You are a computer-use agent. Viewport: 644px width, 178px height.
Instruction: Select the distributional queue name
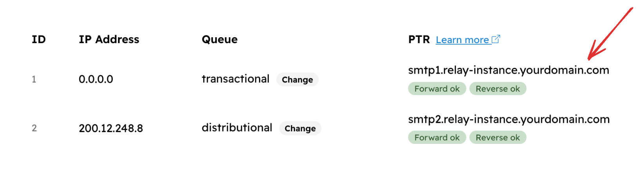pyautogui.click(x=237, y=128)
